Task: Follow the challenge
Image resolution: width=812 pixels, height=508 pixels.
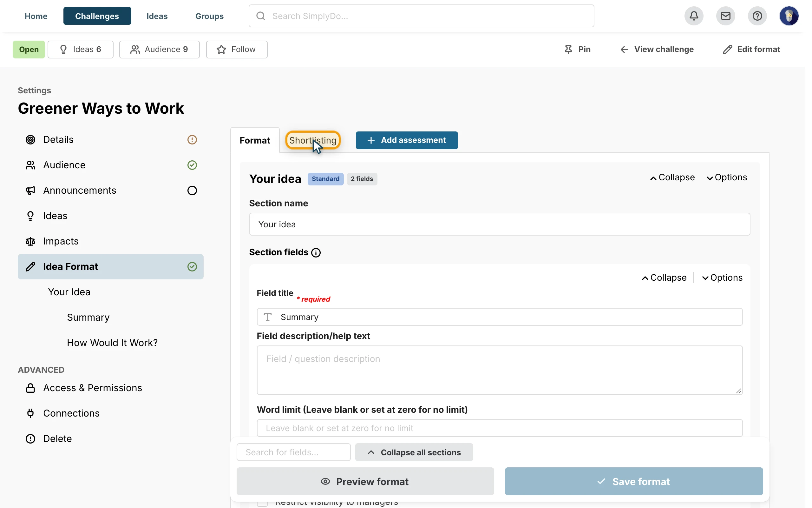Action: point(237,50)
